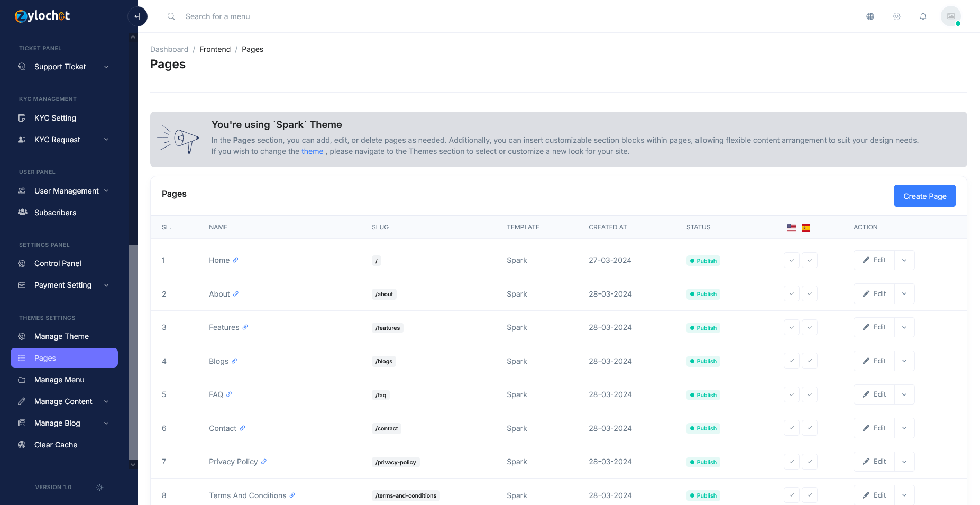Viewport: 980px width, 505px height.
Task: Open Manage Theme in sidebar
Action: pyautogui.click(x=64, y=336)
